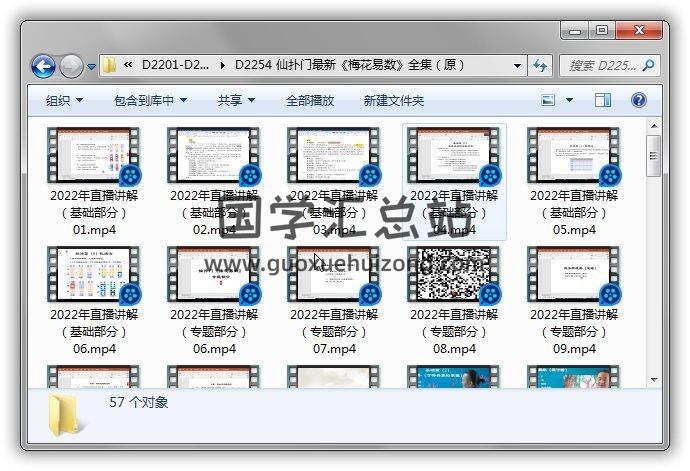Click the Back navigation arrow button
The height and width of the screenshot is (471, 690).
click(x=43, y=66)
